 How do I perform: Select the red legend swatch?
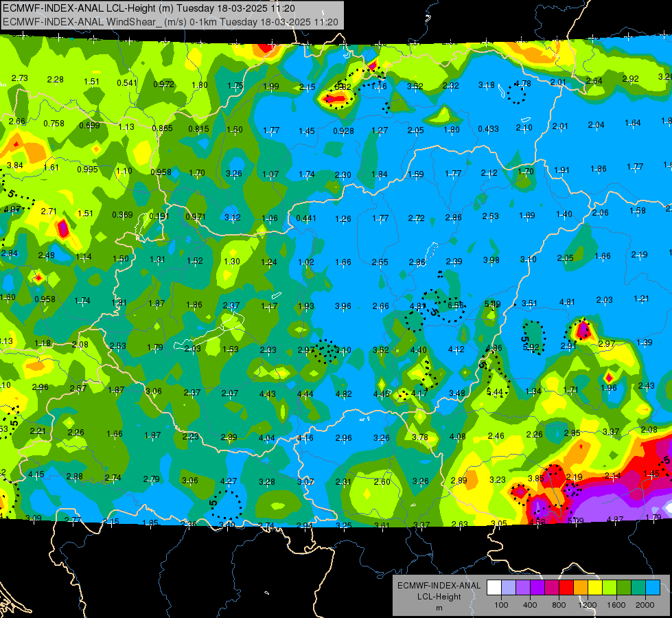566,588
